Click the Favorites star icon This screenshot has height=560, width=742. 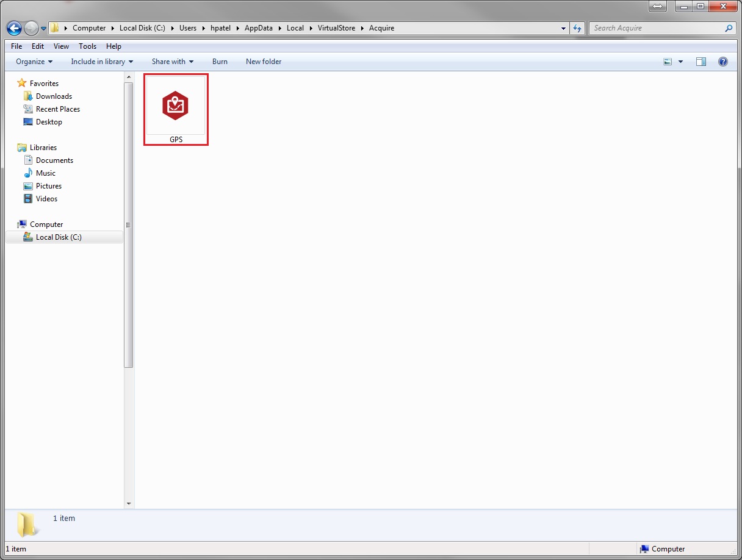pyautogui.click(x=22, y=84)
